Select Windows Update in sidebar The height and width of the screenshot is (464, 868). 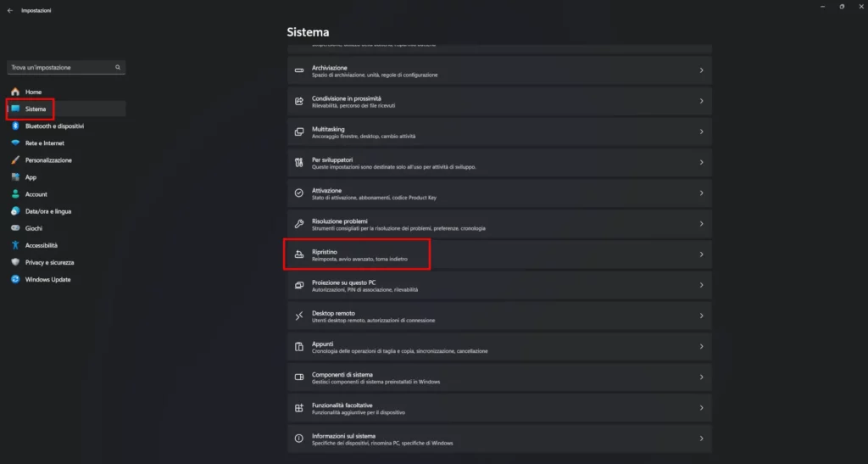(47, 279)
